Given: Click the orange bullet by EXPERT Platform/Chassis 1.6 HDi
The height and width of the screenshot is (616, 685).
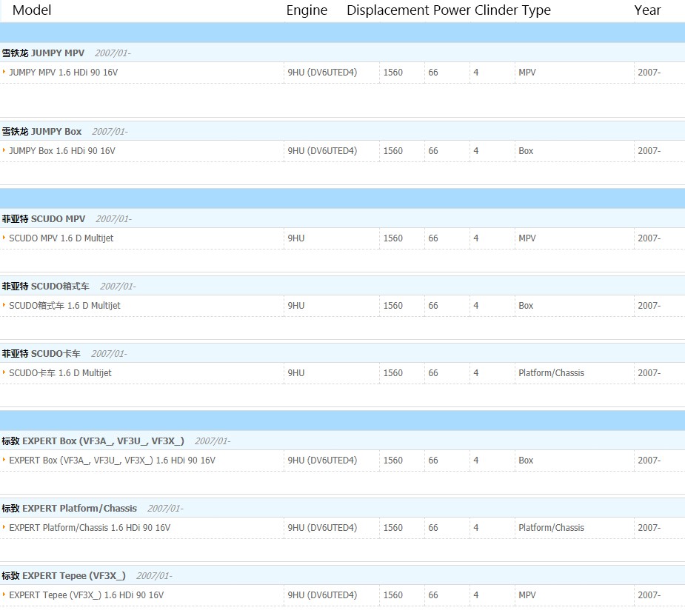Looking at the screenshot, I should pos(4,528).
